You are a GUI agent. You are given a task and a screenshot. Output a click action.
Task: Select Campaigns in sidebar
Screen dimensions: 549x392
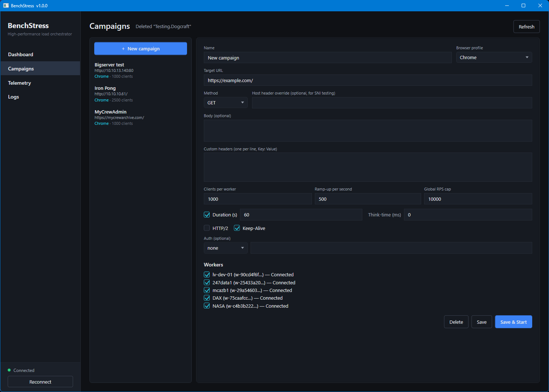40,69
